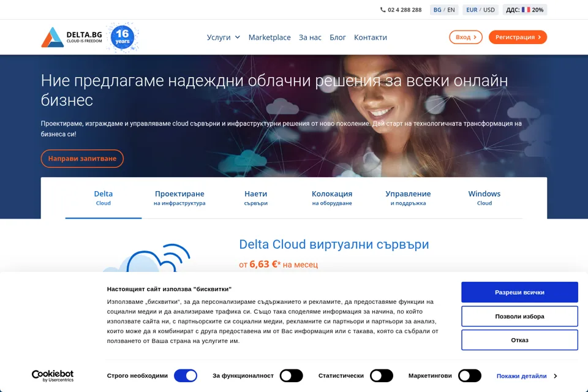Screen dimensions: 588x392
Task: Click the cloud illustration beside Delta Cloud heading
Action: [147, 258]
